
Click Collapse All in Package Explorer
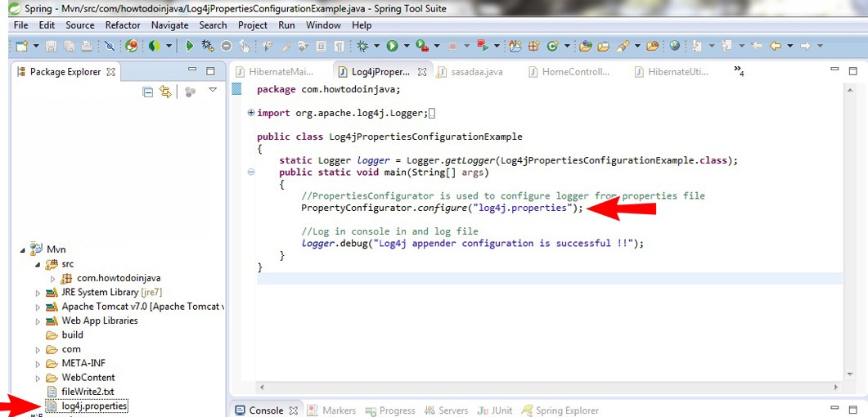click(x=148, y=92)
